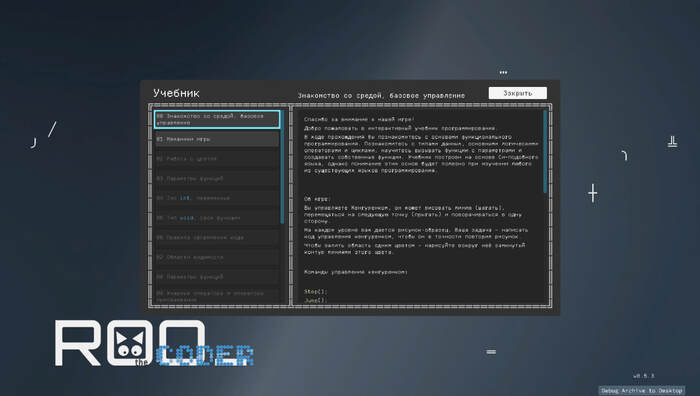Open chapter 01 Механики игры
The width and height of the screenshot is (700, 396).
click(x=217, y=139)
